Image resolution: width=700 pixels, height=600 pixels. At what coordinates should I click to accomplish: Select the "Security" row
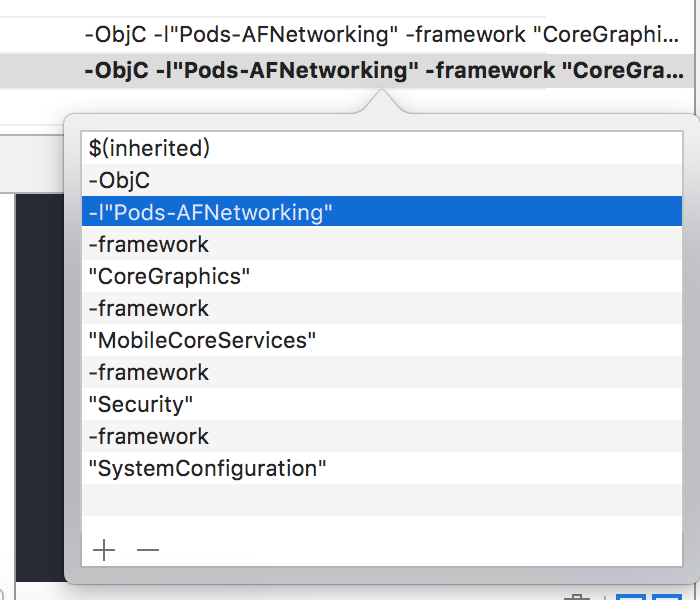tap(382, 404)
